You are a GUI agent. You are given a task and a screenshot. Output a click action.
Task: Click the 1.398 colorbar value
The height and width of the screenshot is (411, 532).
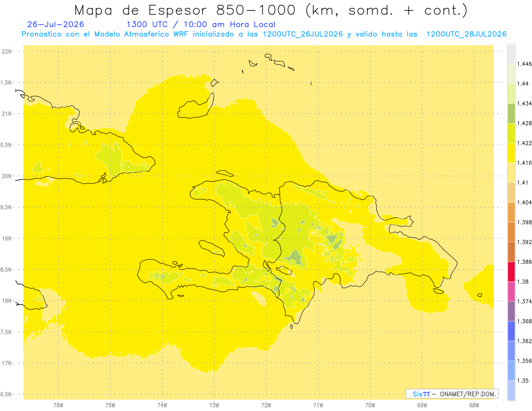pos(524,222)
